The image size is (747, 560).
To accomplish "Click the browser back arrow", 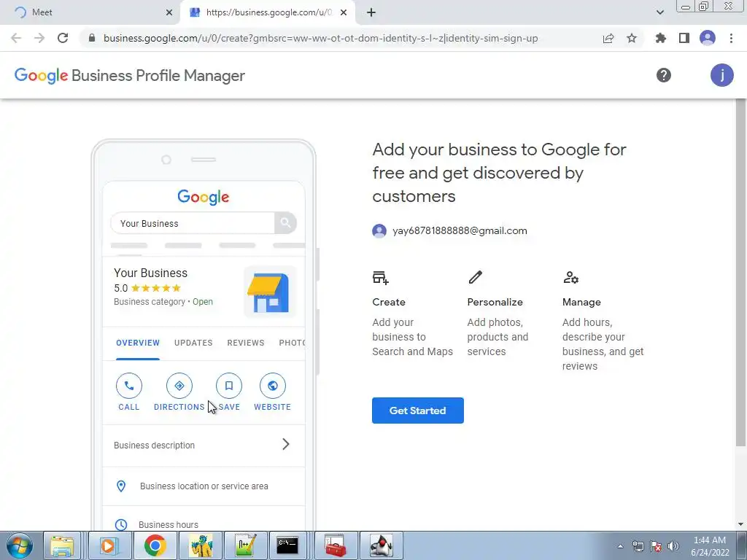I will (16, 38).
